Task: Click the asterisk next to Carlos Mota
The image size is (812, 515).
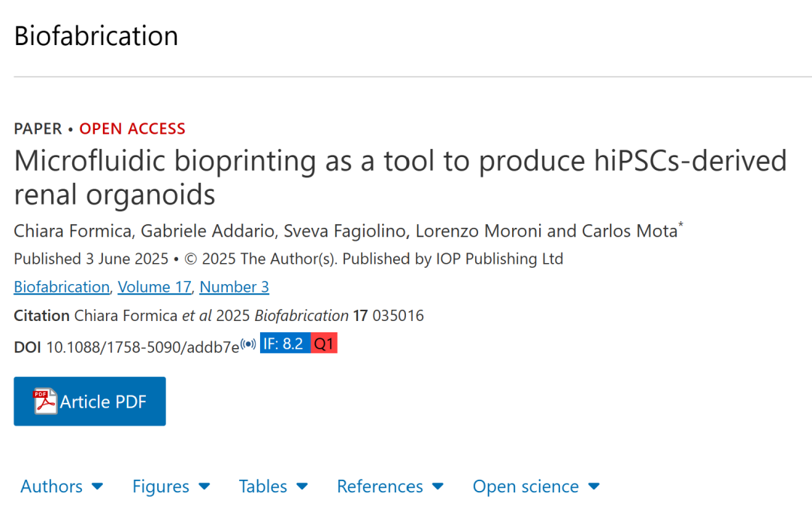Action: 680,223
